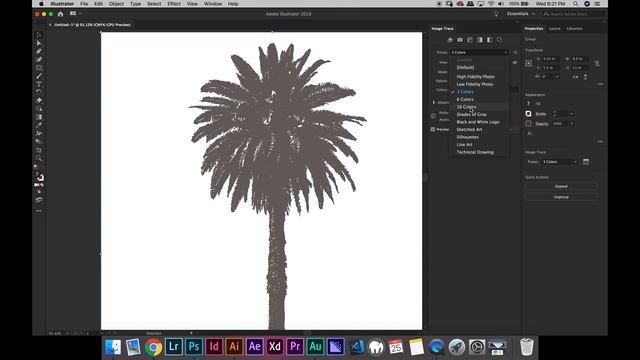Toggle the View eye icon in Image Trace
Image resolution: width=640 pixels, height=360 pixels.
515,63
